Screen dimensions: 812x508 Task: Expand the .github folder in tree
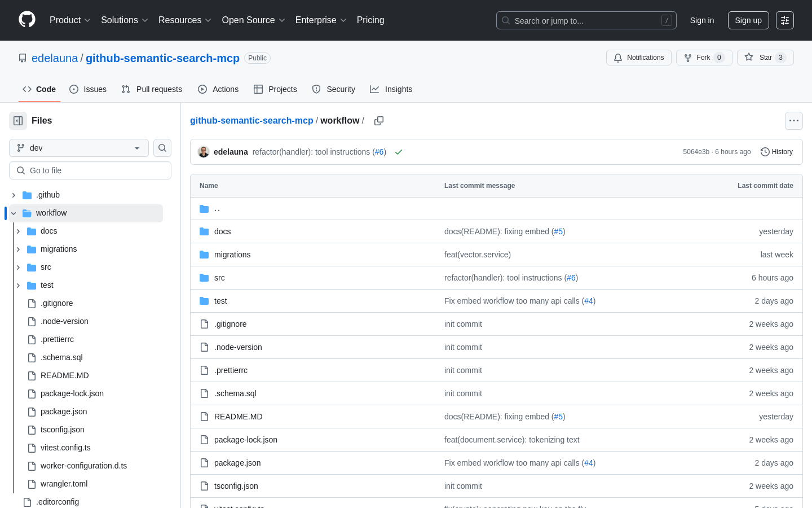click(14, 195)
